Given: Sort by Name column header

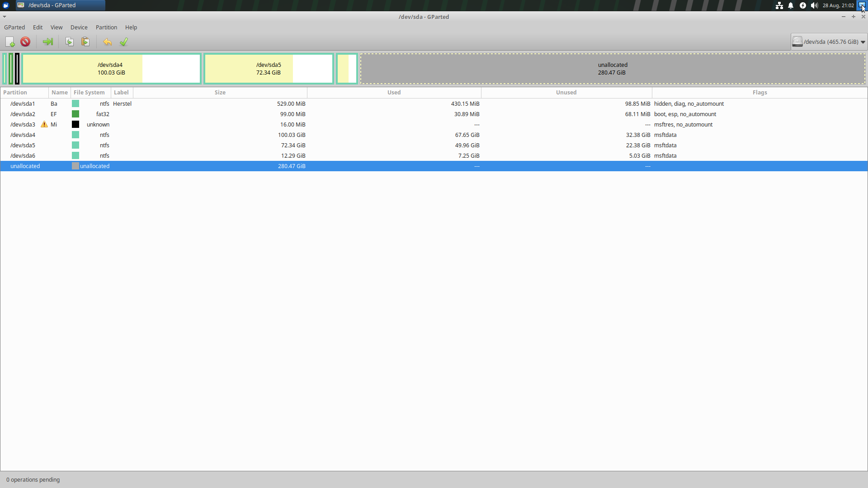Looking at the screenshot, I should tap(60, 93).
